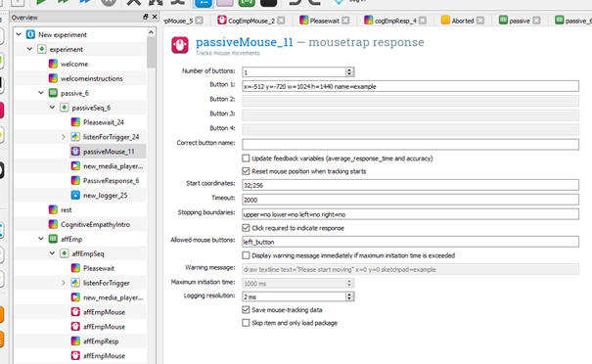Switch to the CogEmpMouse_2 tab
The image size is (592, 364).
(x=251, y=21)
